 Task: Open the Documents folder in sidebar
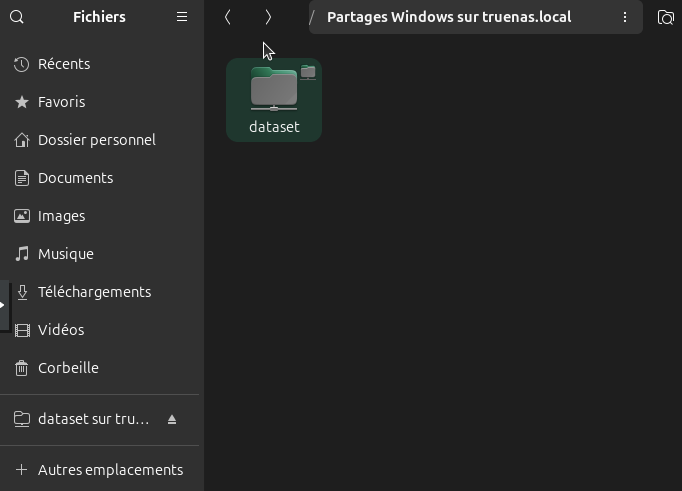75,178
